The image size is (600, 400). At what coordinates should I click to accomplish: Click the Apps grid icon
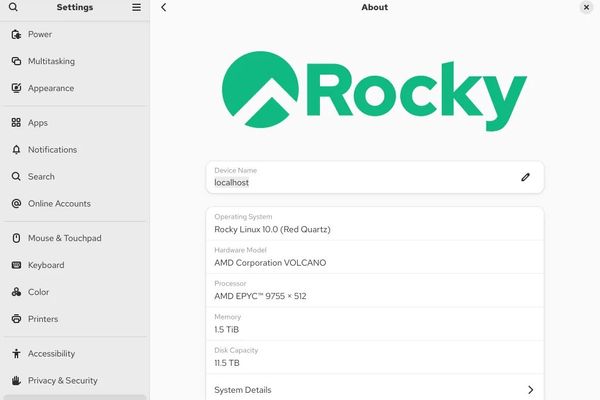(x=16, y=122)
